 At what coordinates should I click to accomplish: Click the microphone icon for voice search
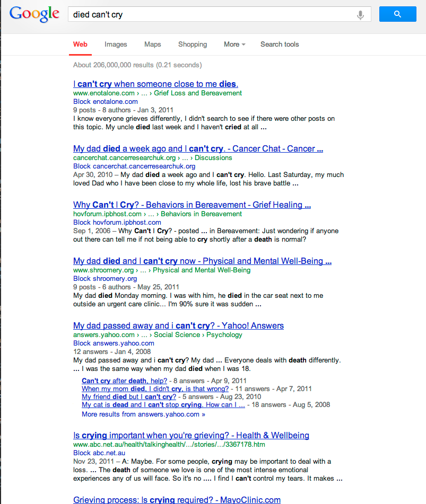click(x=360, y=14)
